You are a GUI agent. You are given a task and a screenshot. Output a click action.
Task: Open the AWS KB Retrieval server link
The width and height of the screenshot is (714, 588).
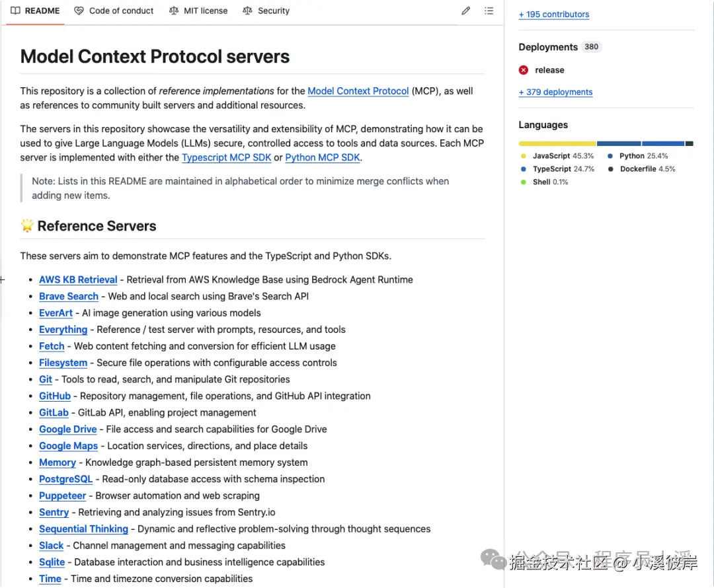(78, 279)
